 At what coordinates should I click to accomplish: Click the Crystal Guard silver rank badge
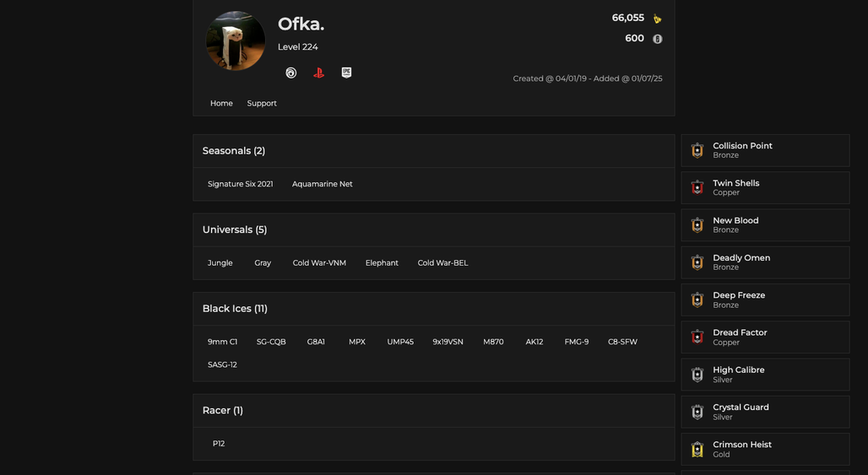coord(697,412)
